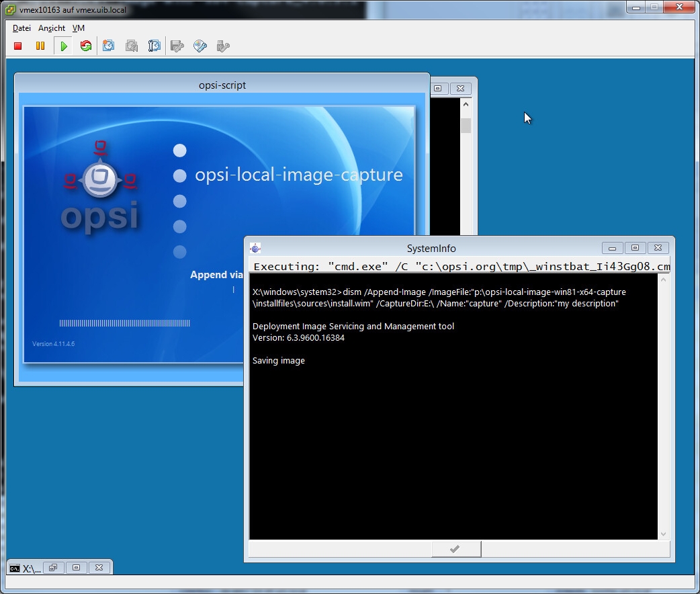700x594 pixels.
Task: Stop the VM with the red square button
Action: click(x=18, y=46)
